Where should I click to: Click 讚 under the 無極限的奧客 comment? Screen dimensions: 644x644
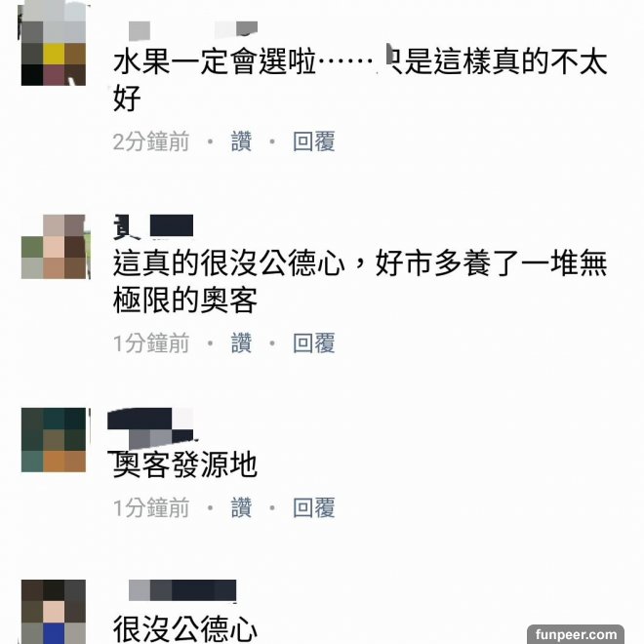[x=242, y=342]
